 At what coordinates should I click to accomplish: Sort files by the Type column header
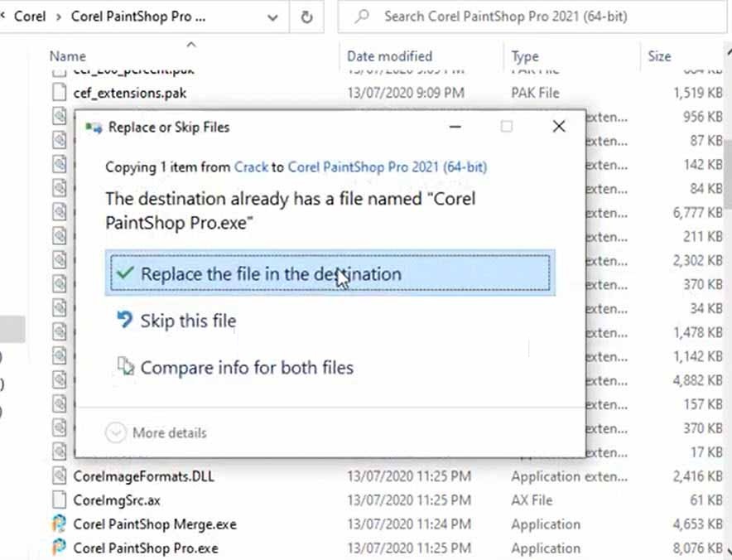point(525,56)
